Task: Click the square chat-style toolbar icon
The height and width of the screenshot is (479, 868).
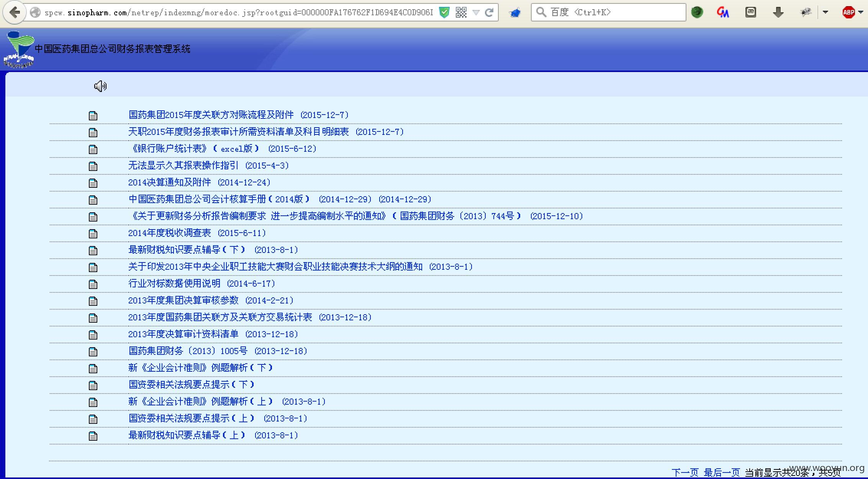Action: pos(751,12)
